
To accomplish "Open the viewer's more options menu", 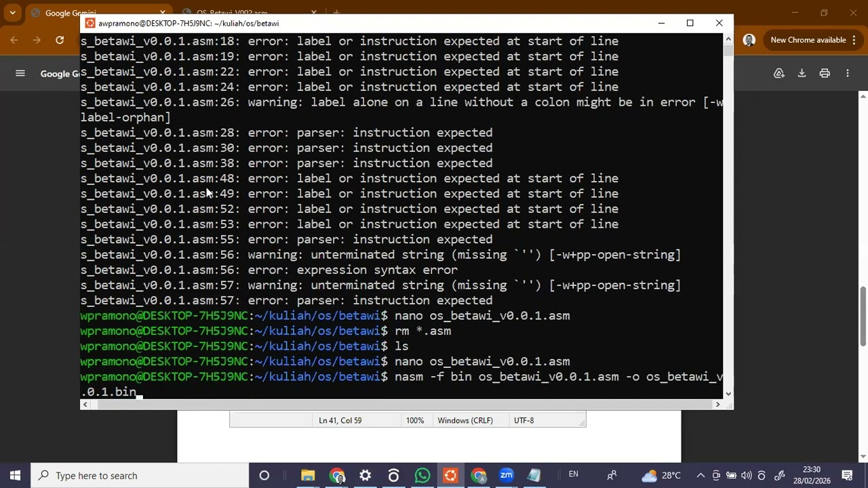I will pos(848,73).
